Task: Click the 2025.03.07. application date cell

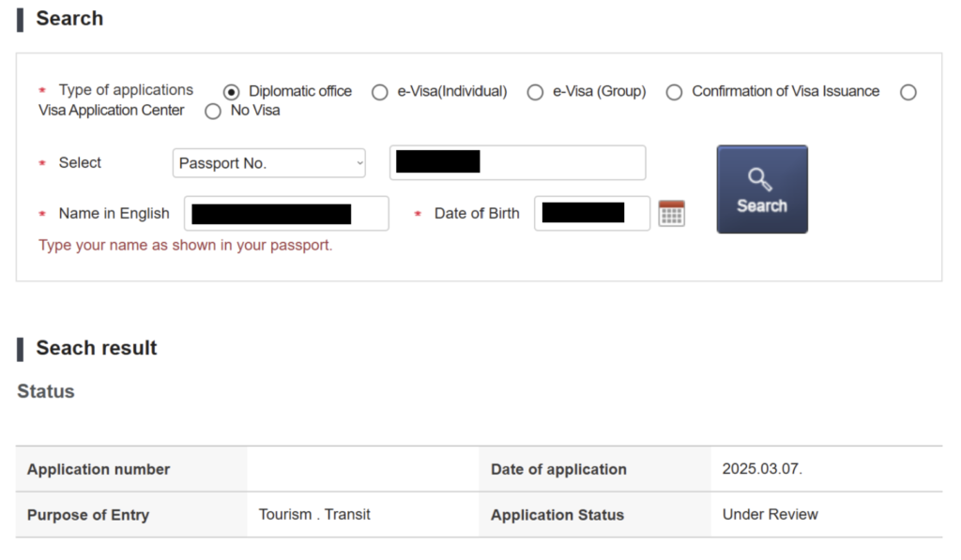Action: 762,469
